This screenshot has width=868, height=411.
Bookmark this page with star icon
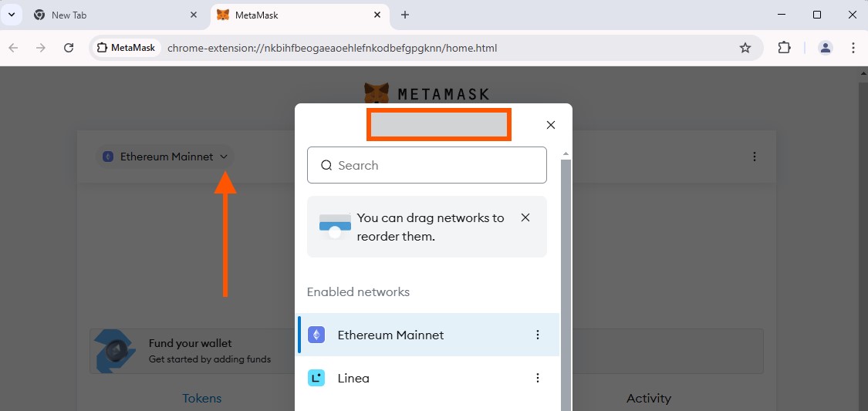[x=745, y=48]
